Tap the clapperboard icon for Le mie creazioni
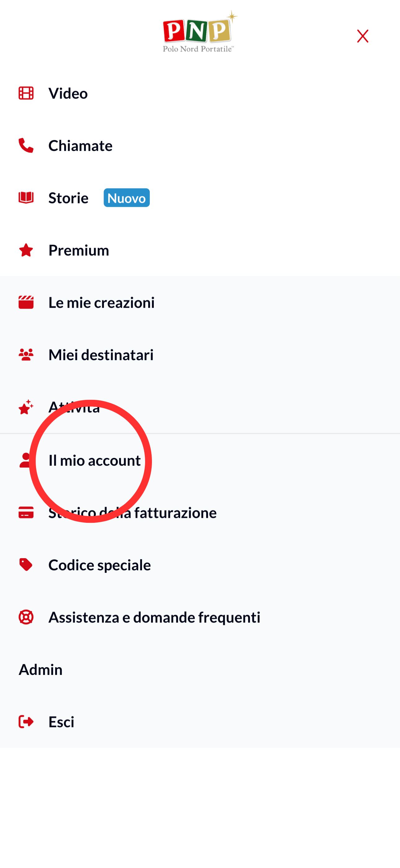This screenshot has height=868, width=400. (26, 302)
